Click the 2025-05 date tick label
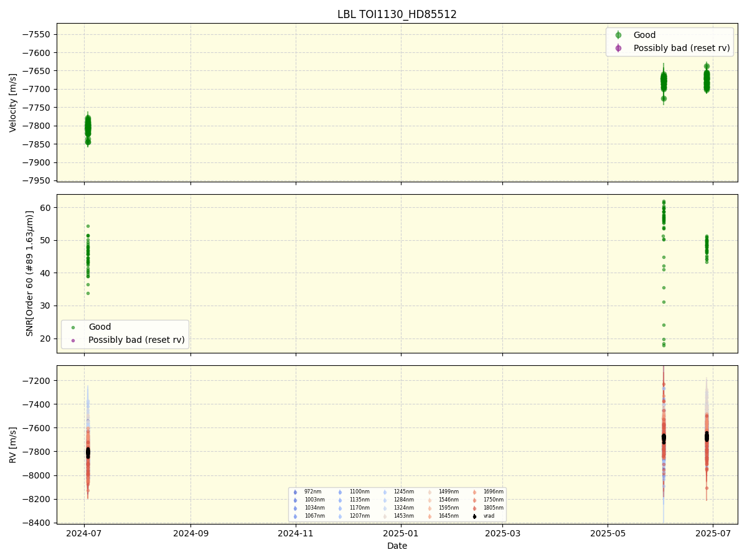This screenshot has height=560, width=747. pos(608,533)
